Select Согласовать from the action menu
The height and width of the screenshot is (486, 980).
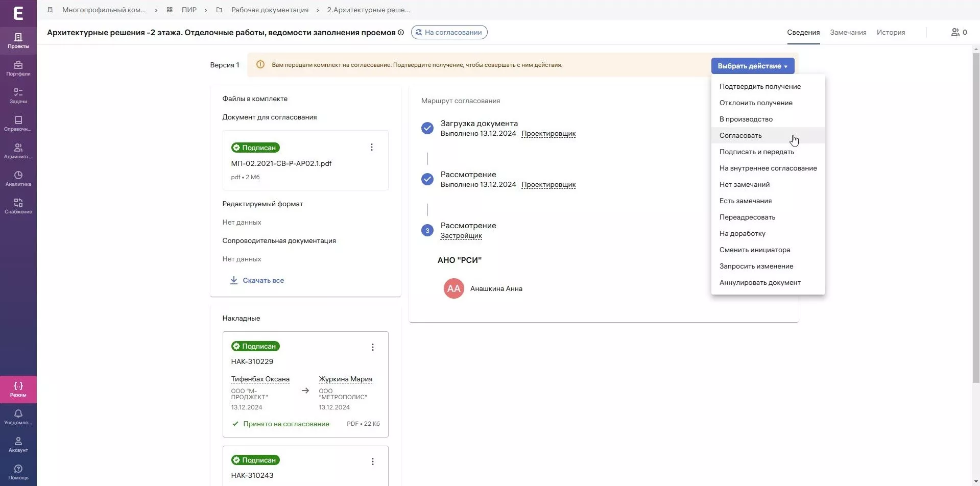[740, 135]
